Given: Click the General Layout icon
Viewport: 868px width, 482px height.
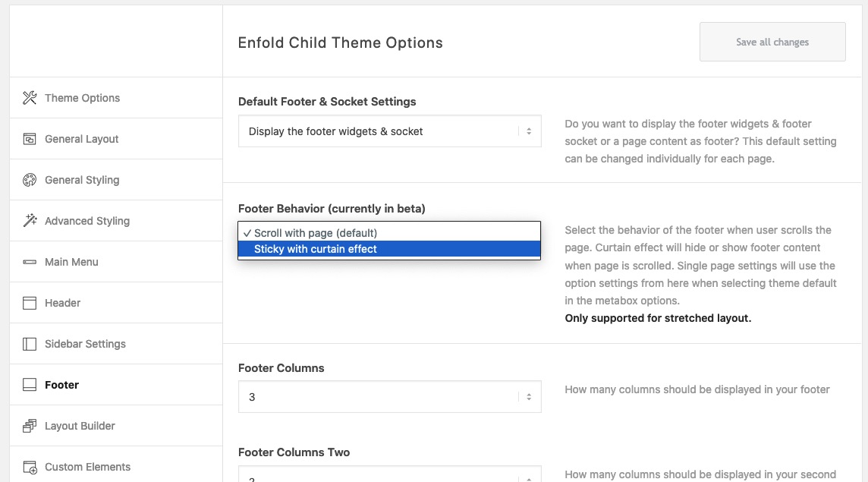Looking at the screenshot, I should [30, 139].
